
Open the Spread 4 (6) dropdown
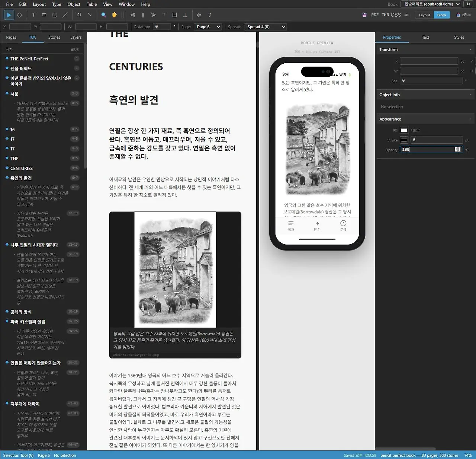point(266,27)
